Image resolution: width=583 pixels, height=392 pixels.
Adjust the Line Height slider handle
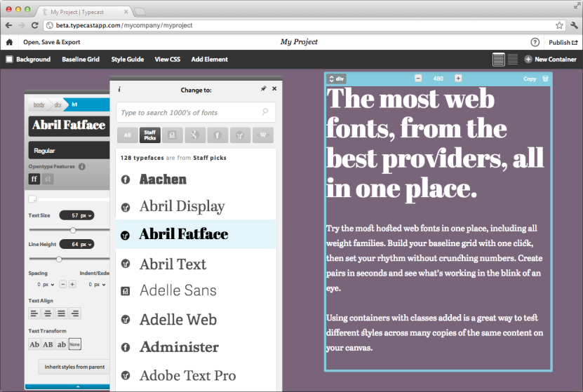click(x=59, y=259)
